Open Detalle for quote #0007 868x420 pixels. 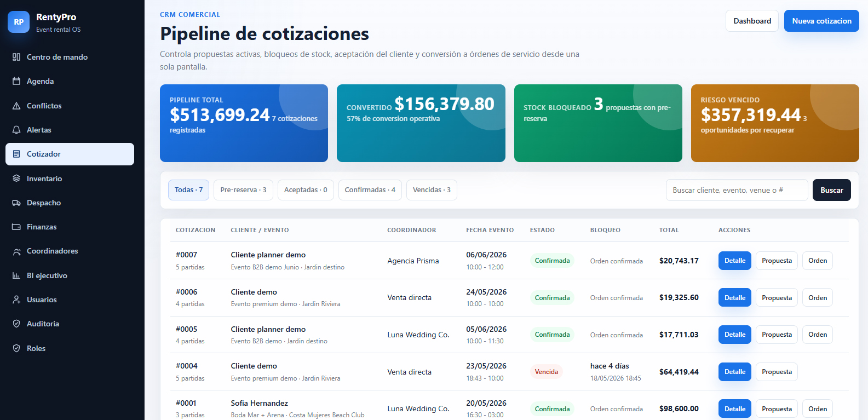click(735, 261)
